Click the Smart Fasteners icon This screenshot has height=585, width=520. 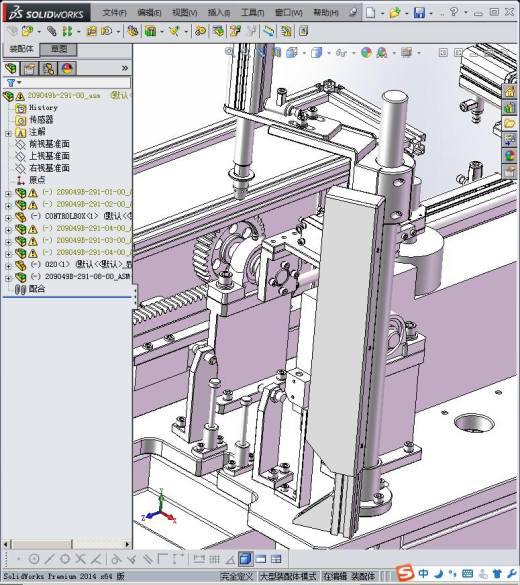click(x=92, y=31)
